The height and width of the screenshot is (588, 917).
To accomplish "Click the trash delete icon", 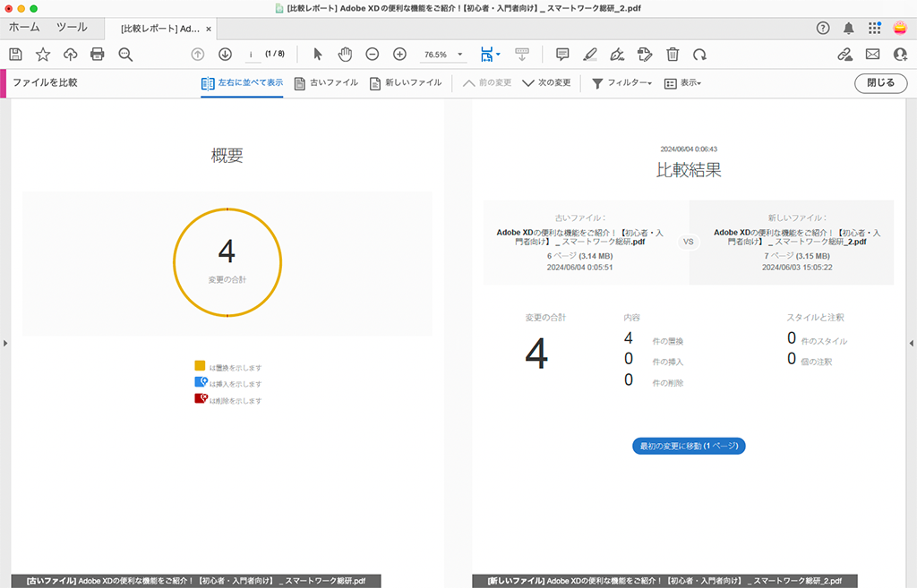I will 673,55.
